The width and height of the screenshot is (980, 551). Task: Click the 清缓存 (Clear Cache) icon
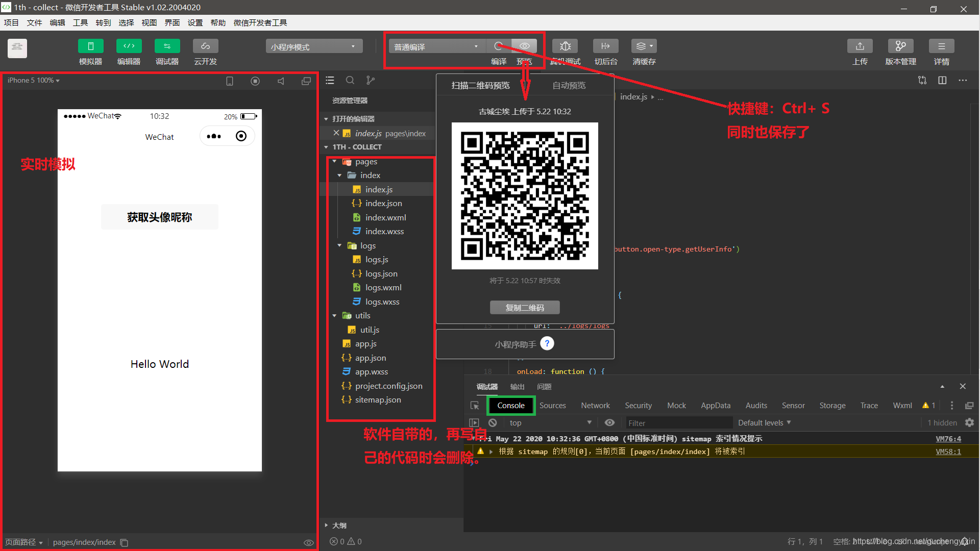(x=643, y=46)
